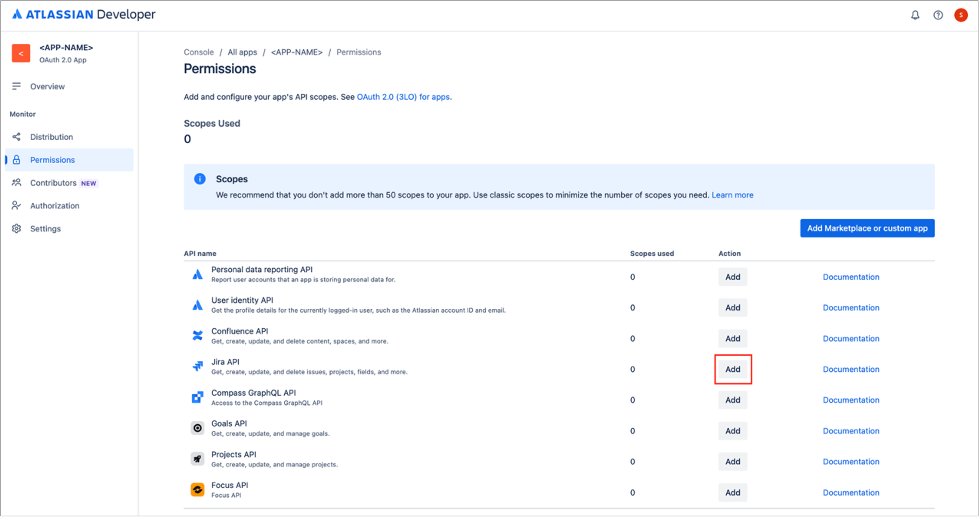Image resolution: width=980 pixels, height=518 pixels.
Task: Open Compass GraphQL API Documentation link
Action: click(851, 400)
